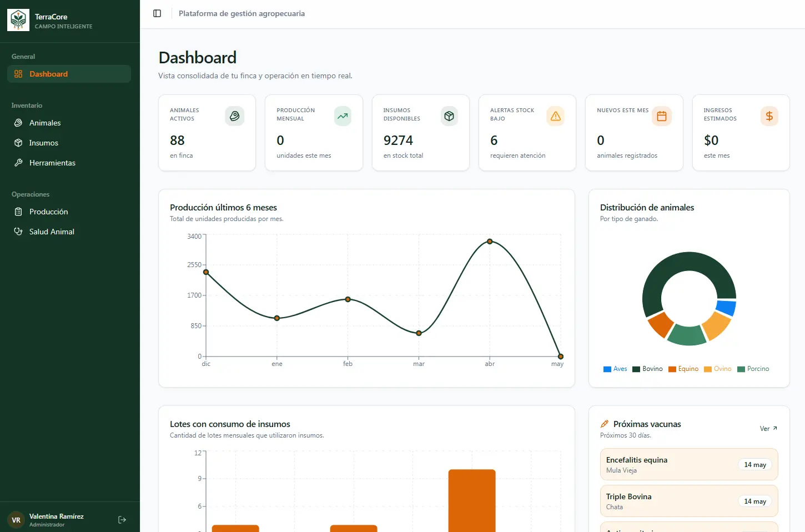This screenshot has height=532, width=805.
Task: Click the Distribución de animales title
Action: click(647, 208)
